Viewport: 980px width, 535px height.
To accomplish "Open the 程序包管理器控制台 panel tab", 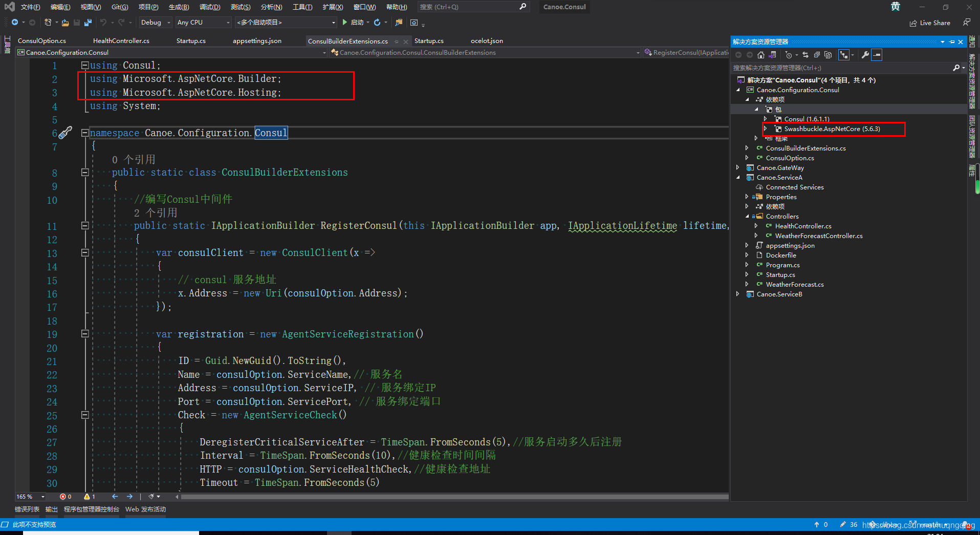I will click(92, 509).
